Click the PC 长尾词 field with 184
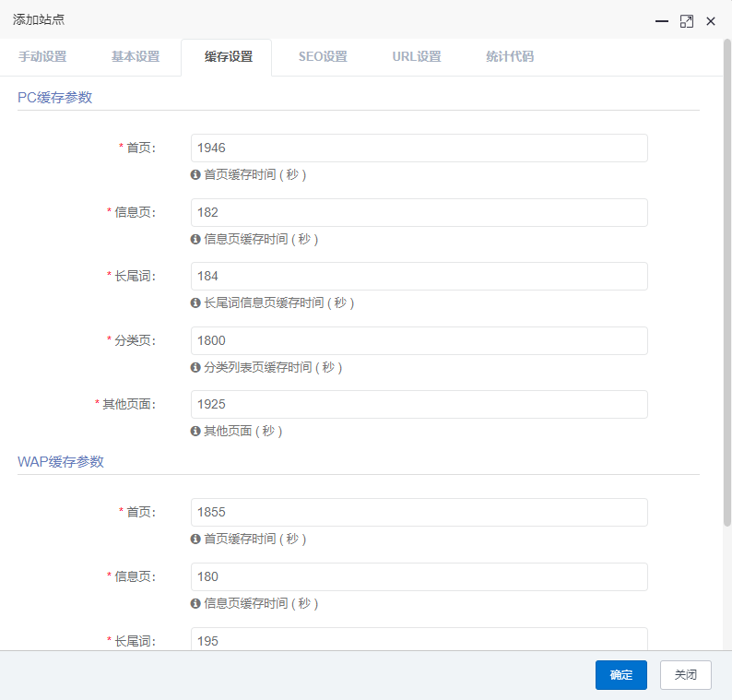Viewport: 732px width, 700px height. pos(419,276)
